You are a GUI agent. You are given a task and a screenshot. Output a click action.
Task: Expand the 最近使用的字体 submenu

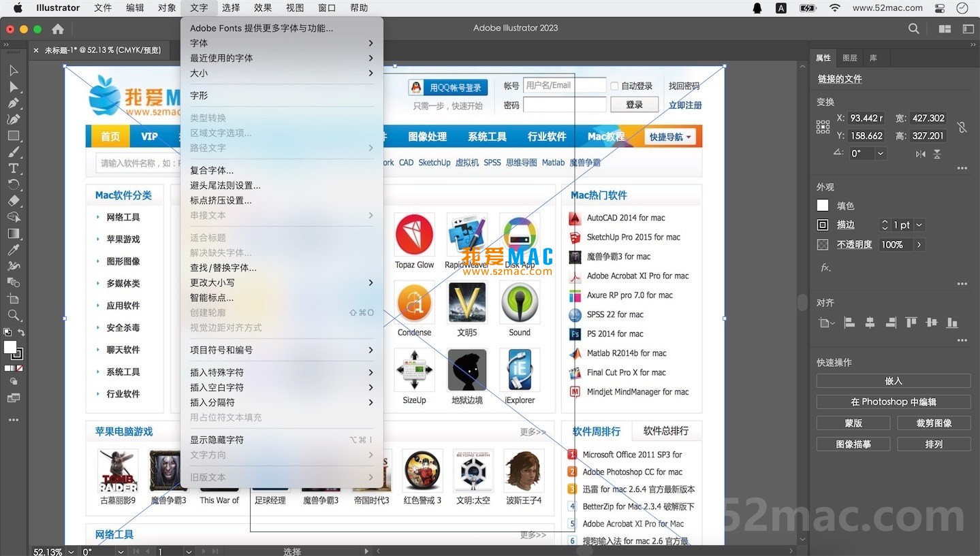[281, 58]
